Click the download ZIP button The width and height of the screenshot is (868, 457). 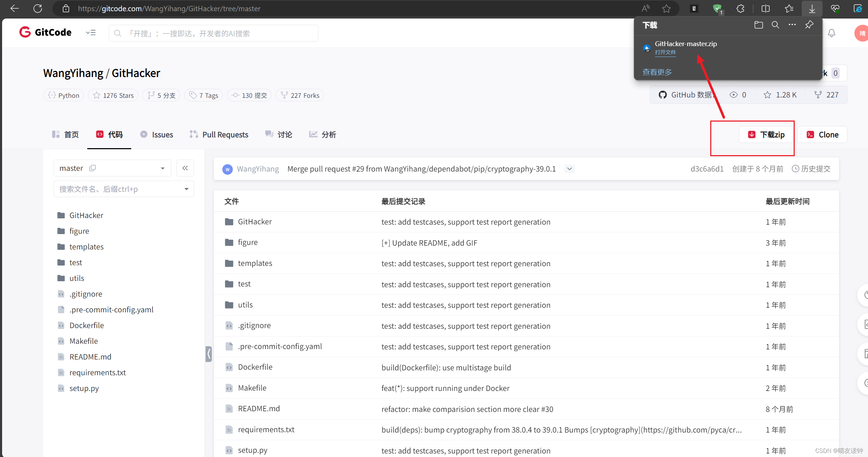(x=767, y=134)
